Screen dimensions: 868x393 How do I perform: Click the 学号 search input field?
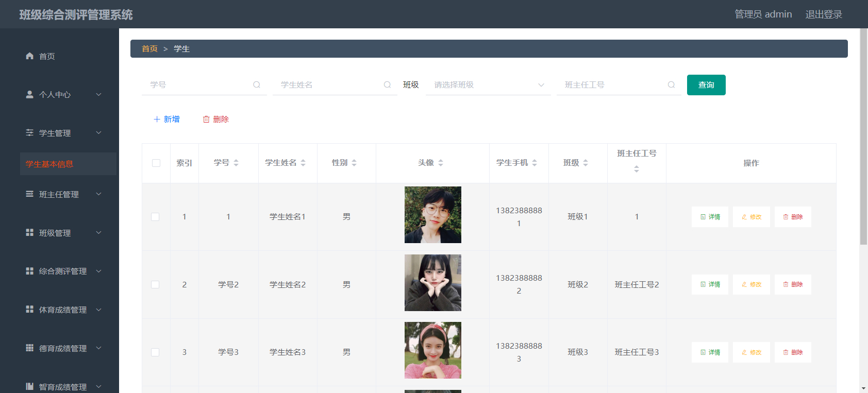204,85
